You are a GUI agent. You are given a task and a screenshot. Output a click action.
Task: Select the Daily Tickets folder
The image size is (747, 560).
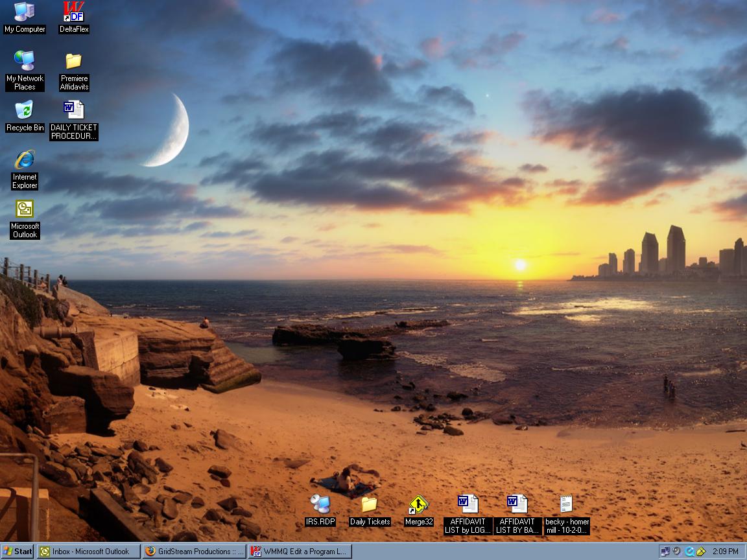(370, 505)
